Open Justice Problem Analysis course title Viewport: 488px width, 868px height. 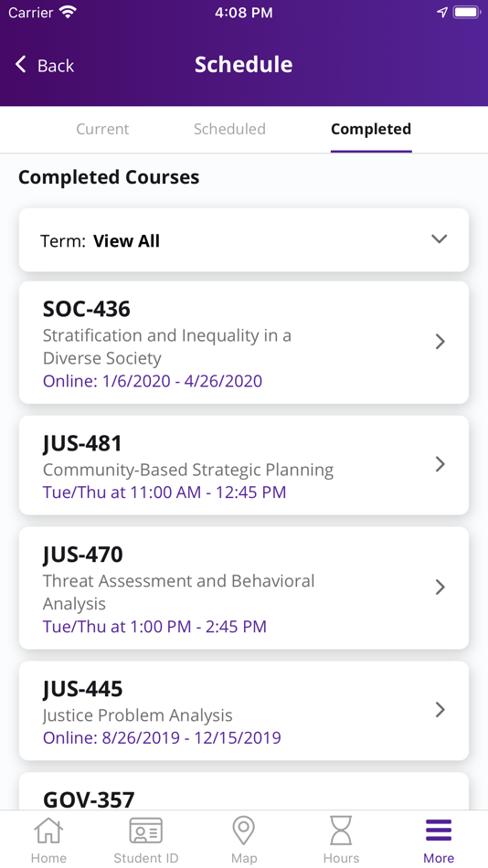click(137, 715)
